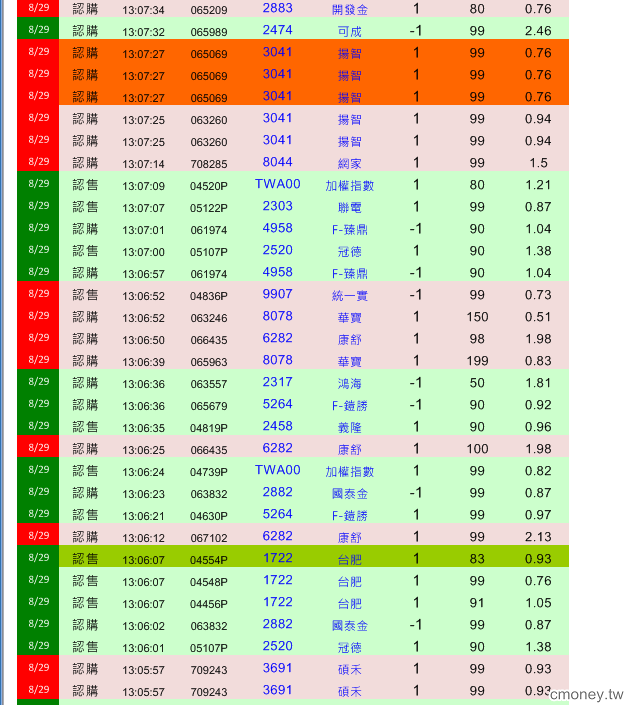This screenshot has height=705, width=630.
Task: Click the 1.81 price cell
Action: coord(538,383)
